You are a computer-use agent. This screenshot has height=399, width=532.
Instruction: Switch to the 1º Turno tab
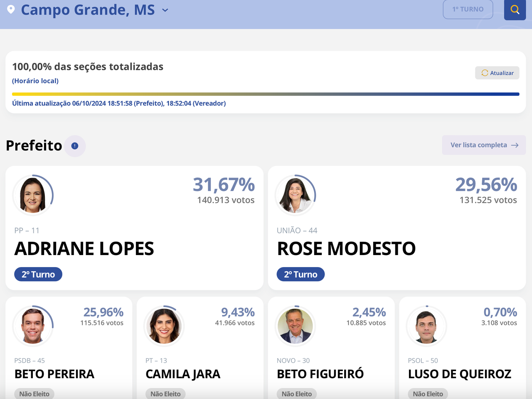(x=468, y=9)
